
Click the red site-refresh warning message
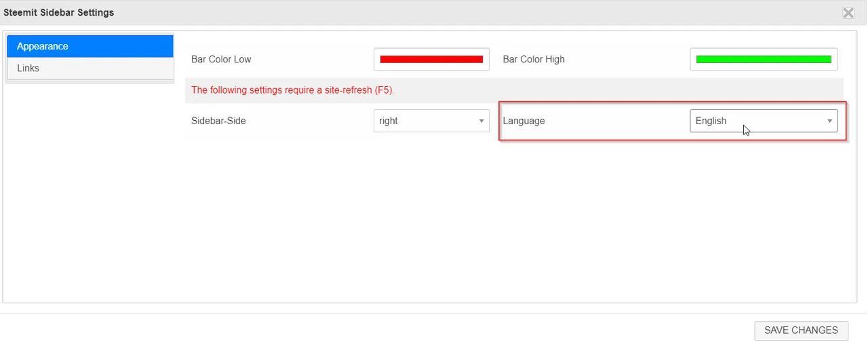tap(293, 90)
